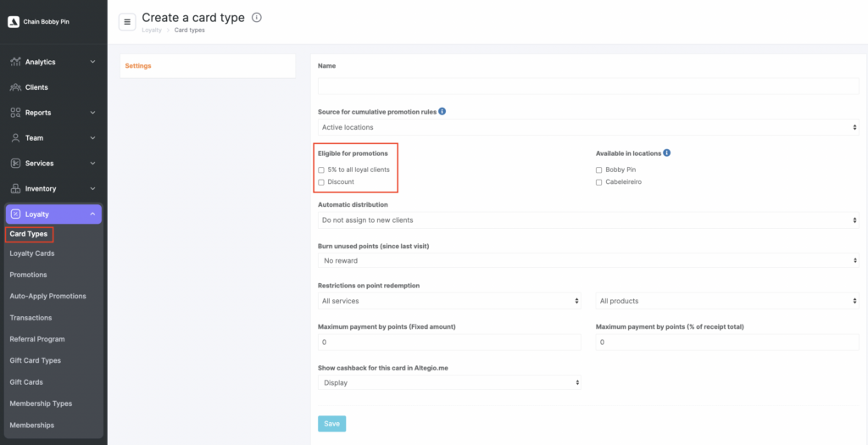Enable the 5% to all loyal clients checkbox
The height and width of the screenshot is (445, 868).
[321, 170]
